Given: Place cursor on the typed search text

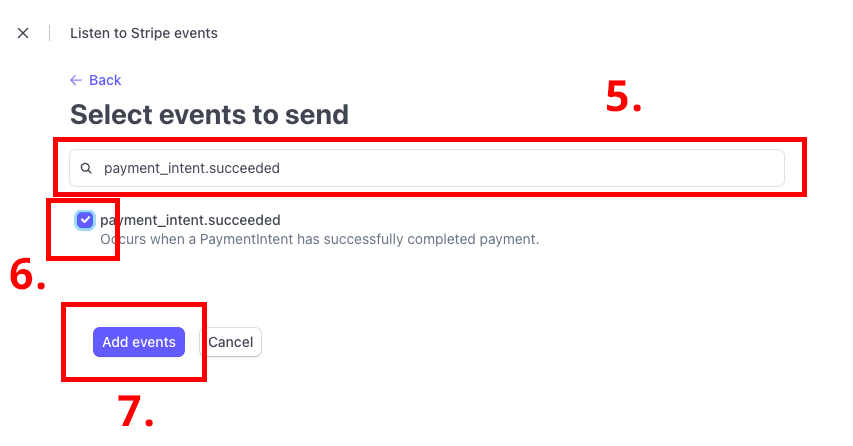Looking at the screenshot, I should 191,169.
